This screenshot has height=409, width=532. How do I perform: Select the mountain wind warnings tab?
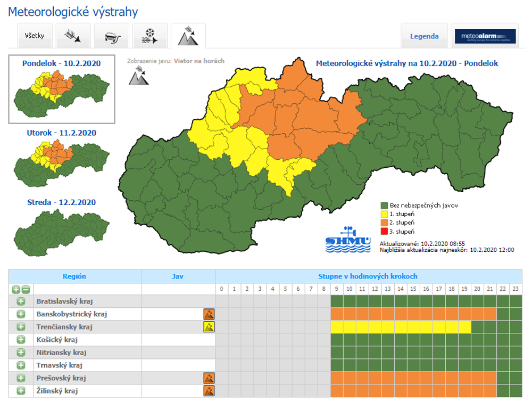188,36
